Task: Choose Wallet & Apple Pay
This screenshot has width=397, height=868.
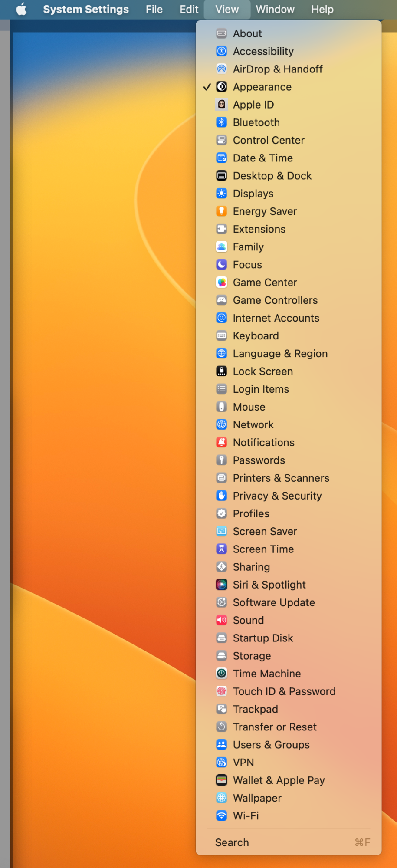Action: click(289, 781)
